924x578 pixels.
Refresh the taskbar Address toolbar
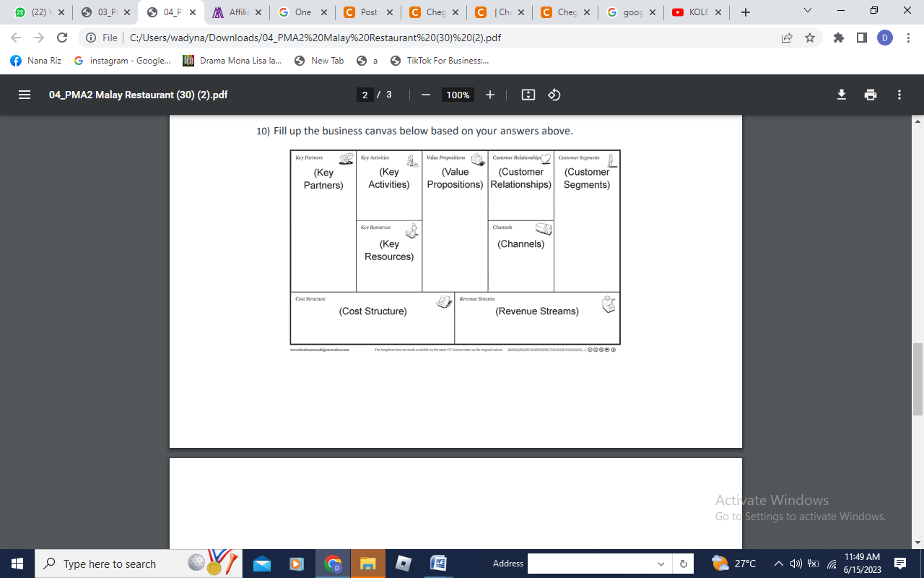[683, 564]
